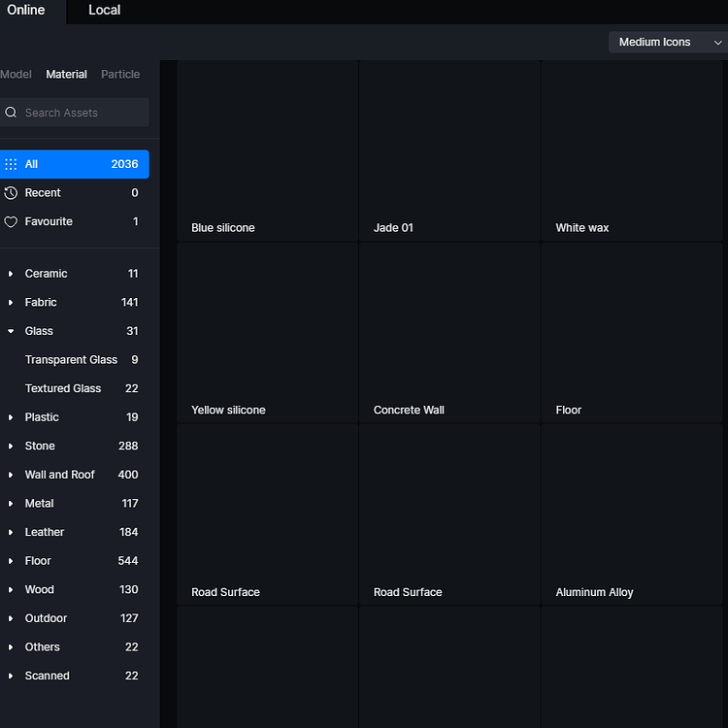Screen dimensions: 728x728
Task: Expand the Wall and Roof category
Action: (x=11, y=475)
